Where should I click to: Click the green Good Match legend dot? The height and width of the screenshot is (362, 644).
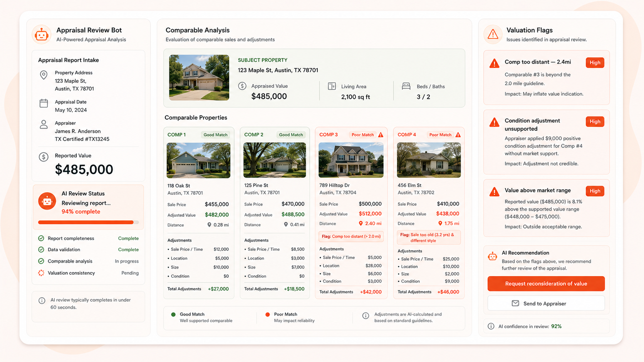173,315
